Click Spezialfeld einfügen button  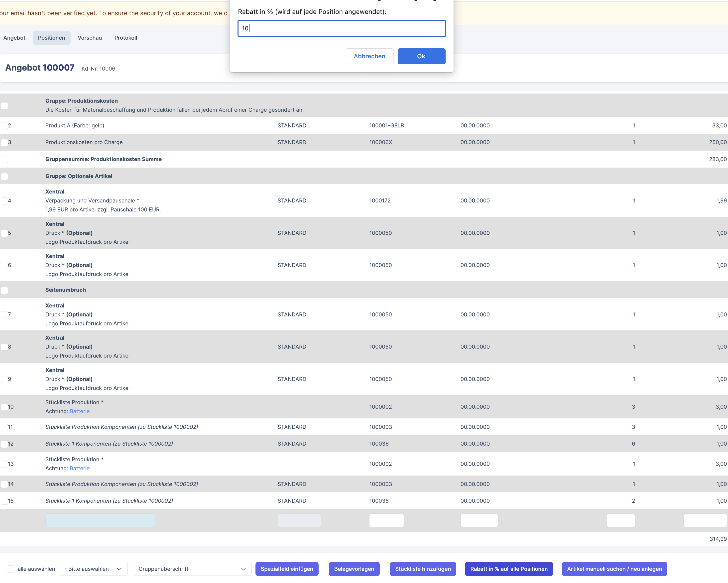[287, 569]
